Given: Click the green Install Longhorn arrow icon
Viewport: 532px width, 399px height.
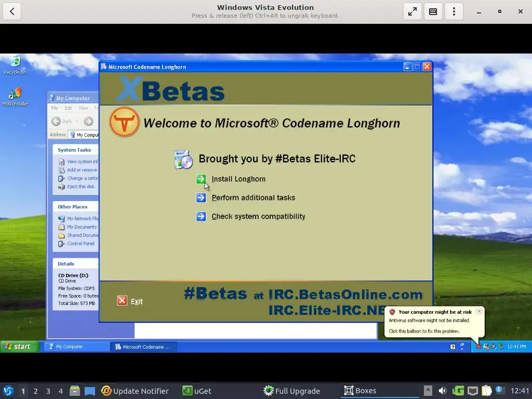Looking at the screenshot, I should pos(201,179).
